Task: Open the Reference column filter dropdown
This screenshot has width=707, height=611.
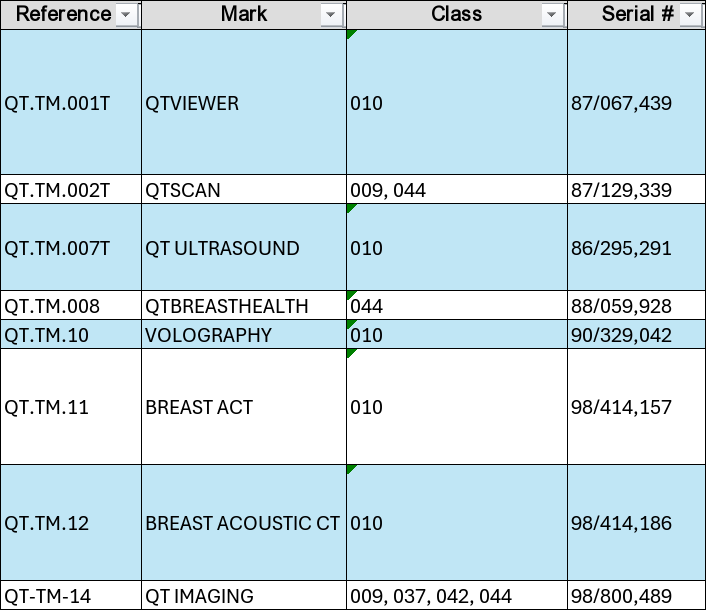Action: [125, 15]
